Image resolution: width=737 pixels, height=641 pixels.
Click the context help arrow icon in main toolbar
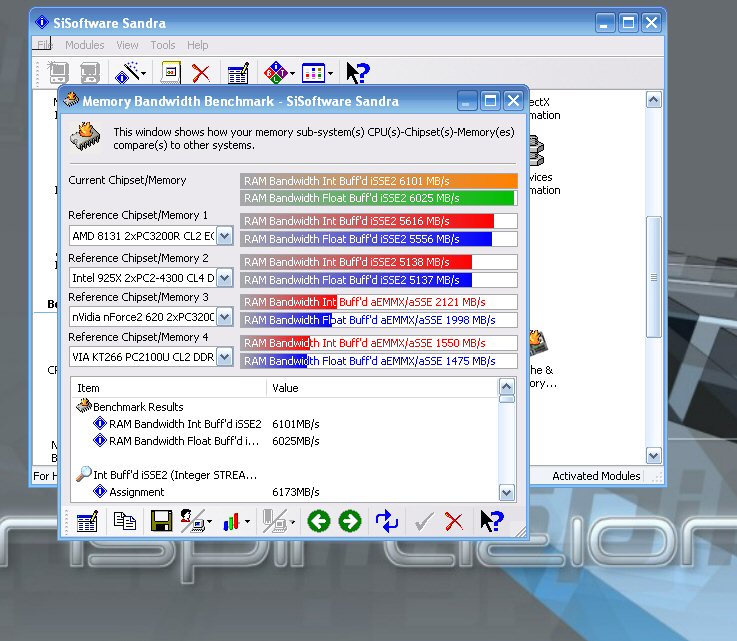[358, 73]
